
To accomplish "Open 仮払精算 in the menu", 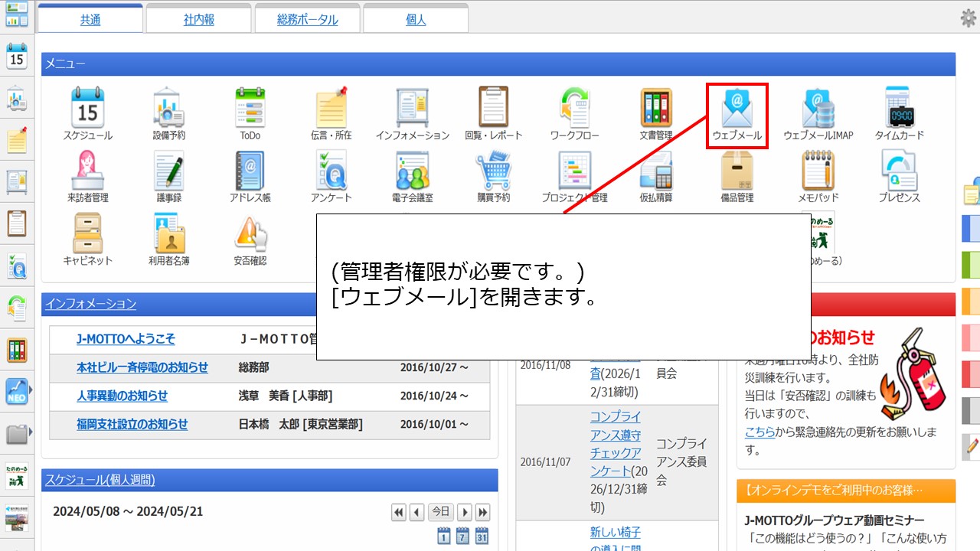I will pyautogui.click(x=656, y=177).
